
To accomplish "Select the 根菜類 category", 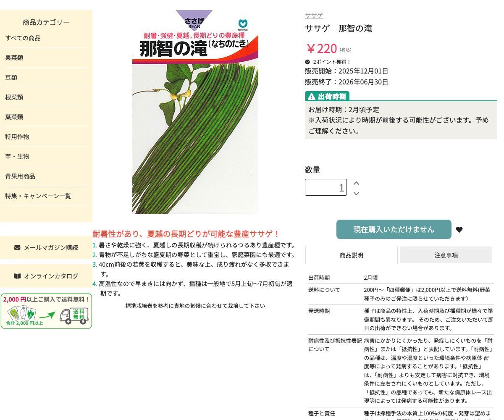I will [x=15, y=97].
